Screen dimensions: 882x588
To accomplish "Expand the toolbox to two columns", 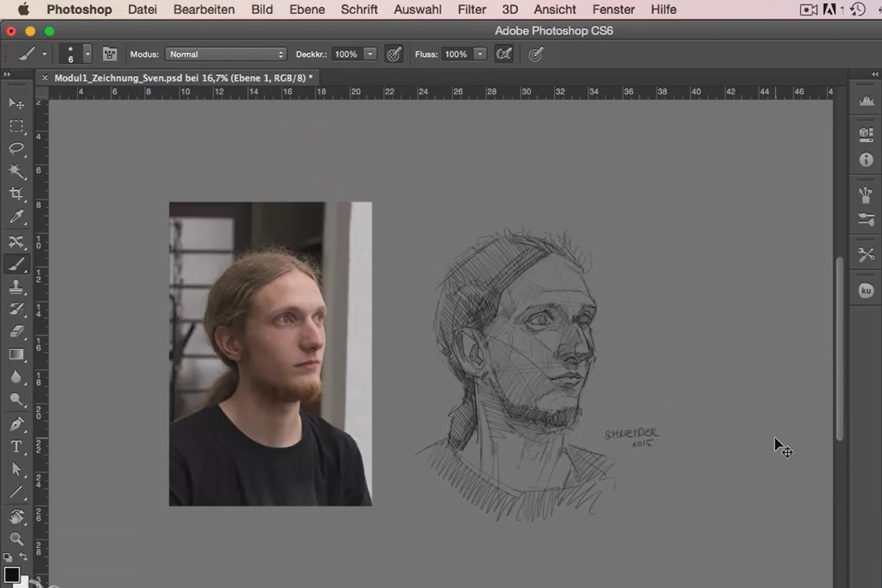I will point(7,75).
